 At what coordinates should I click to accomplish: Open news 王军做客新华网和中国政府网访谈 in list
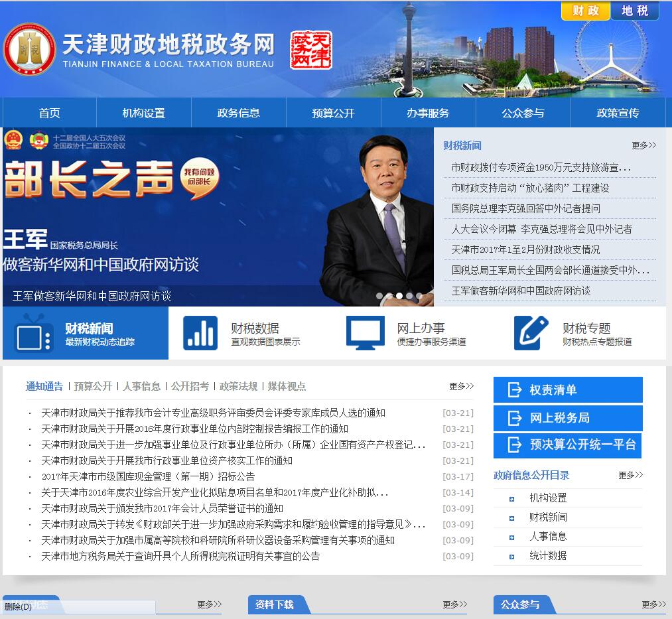(521, 291)
